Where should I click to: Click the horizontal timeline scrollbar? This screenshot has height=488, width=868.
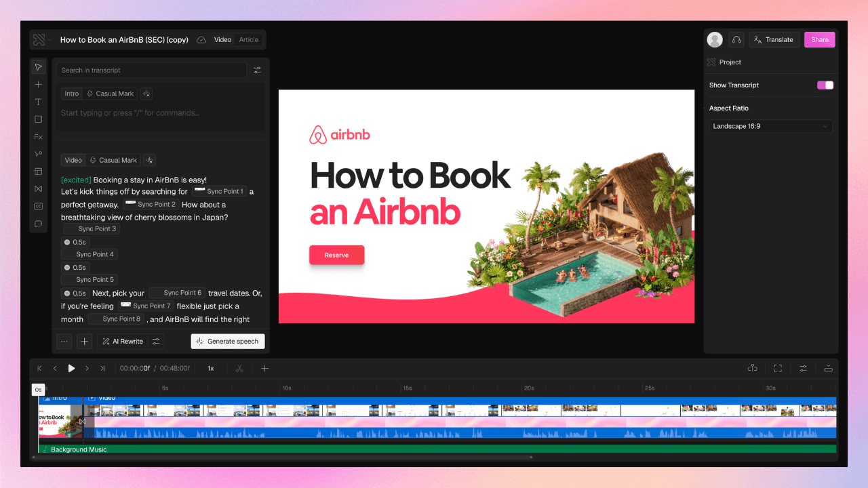coord(282,457)
